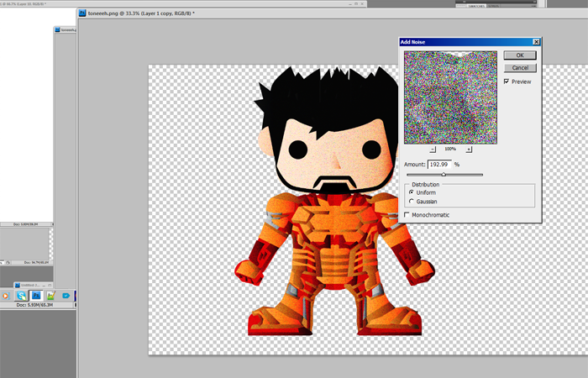Image resolution: width=588 pixels, height=378 pixels.
Task: Switch to the Styles panel tab
Action: (x=493, y=6)
